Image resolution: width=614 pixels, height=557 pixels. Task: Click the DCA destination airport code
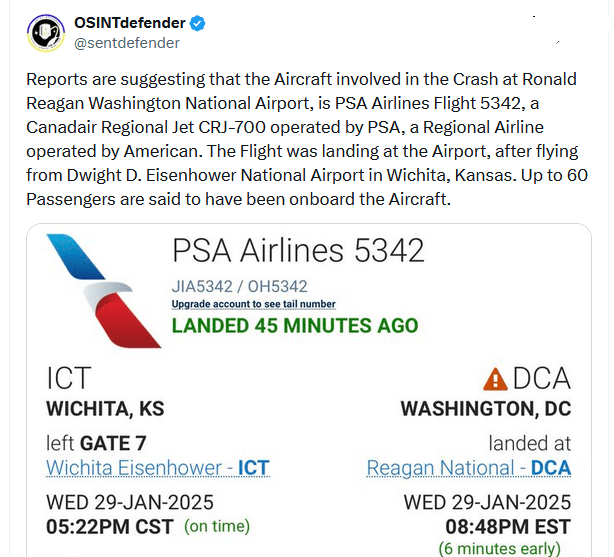click(541, 379)
